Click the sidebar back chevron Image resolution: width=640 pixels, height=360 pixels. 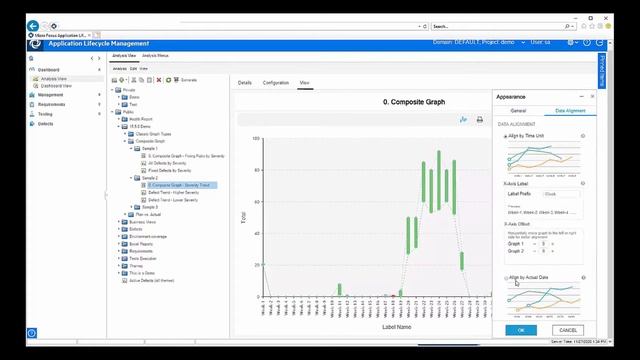point(92,58)
